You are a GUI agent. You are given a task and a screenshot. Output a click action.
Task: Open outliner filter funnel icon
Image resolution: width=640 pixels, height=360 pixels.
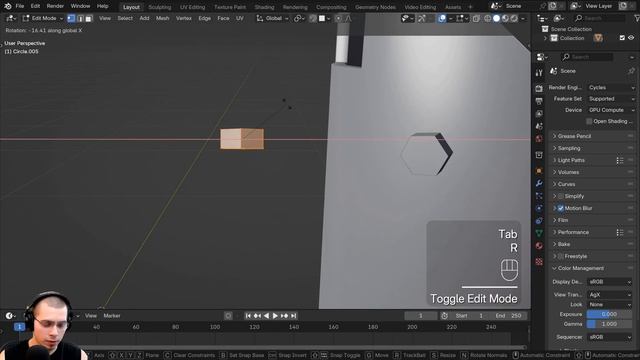(636, 18)
